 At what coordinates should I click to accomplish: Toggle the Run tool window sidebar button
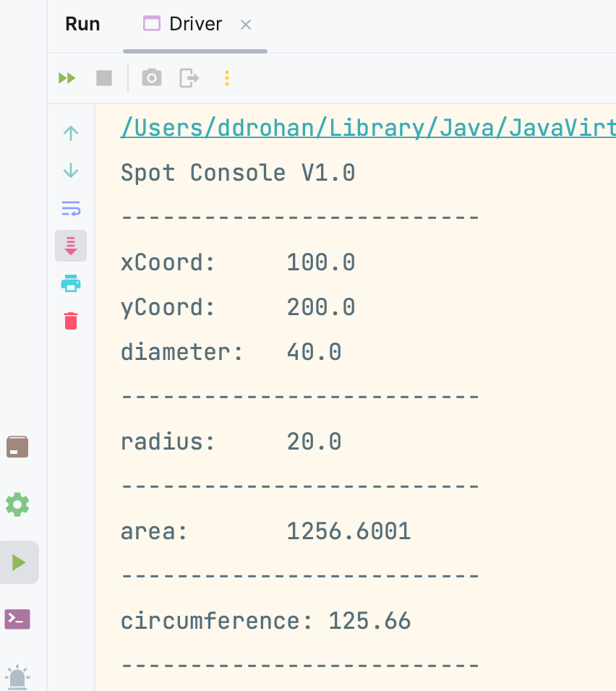[19, 562]
